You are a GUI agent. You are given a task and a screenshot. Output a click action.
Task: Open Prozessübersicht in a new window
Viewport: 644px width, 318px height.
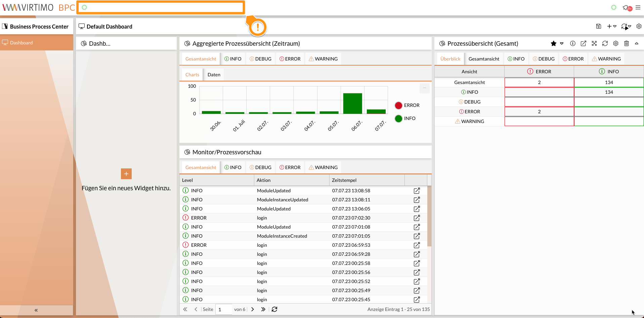[584, 43]
